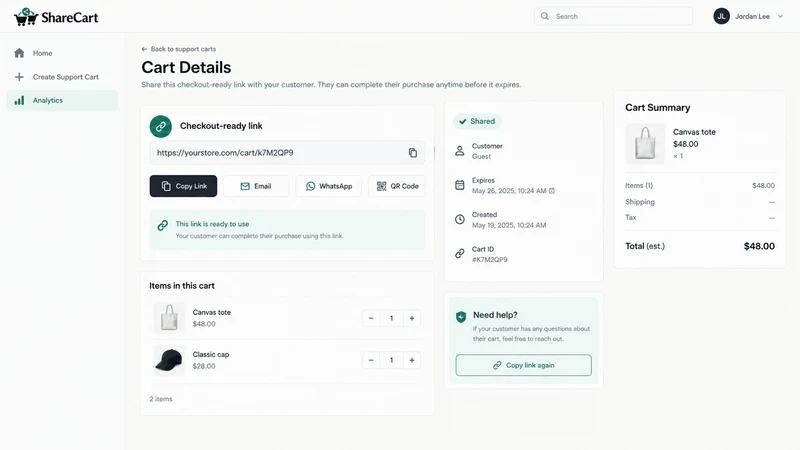Click the Cart ID link icon

click(460, 254)
